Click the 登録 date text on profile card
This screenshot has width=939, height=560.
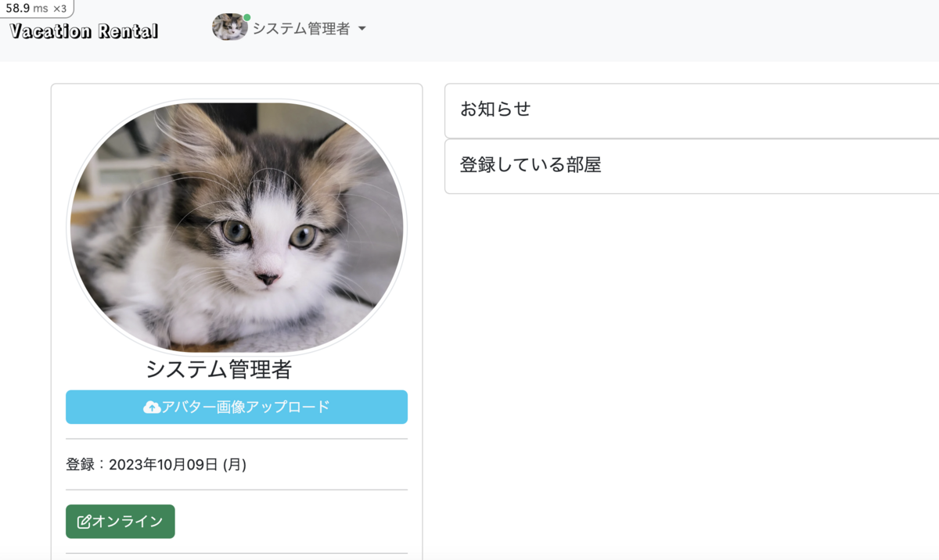click(x=156, y=464)
